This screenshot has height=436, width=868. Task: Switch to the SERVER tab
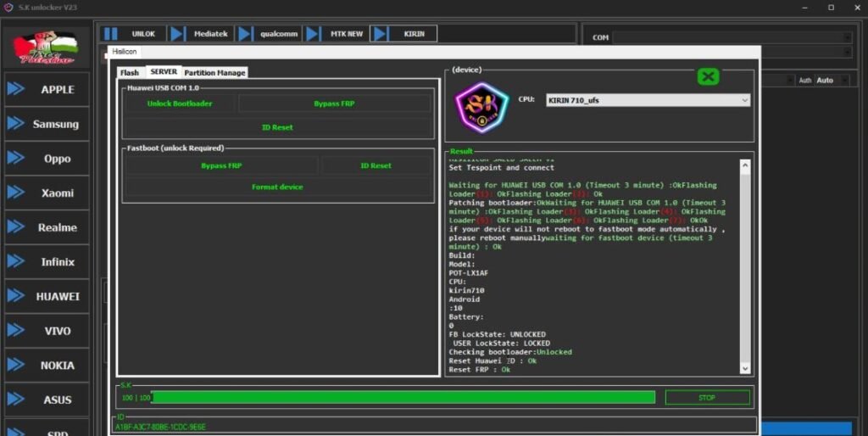click(164, 71)
